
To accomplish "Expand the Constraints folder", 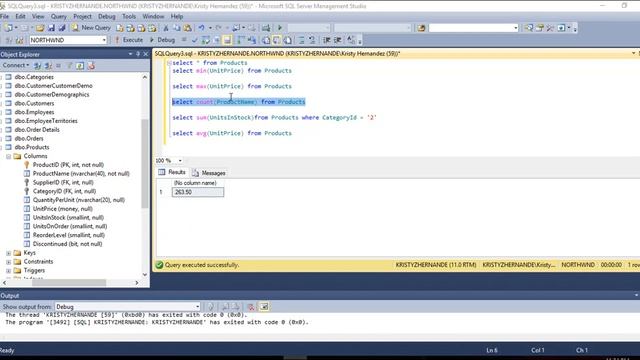I will tap(8, 262).
